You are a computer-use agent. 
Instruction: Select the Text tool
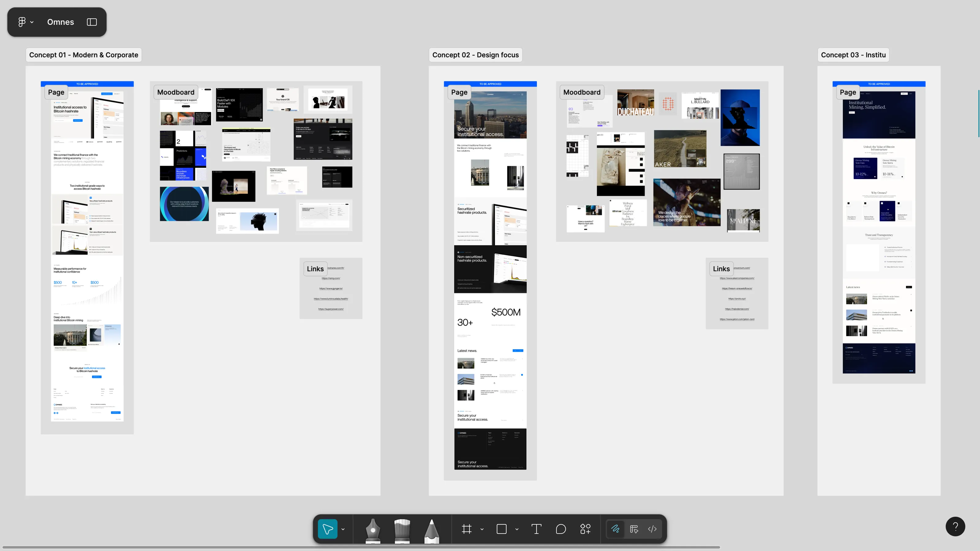(x=537, y=529)
